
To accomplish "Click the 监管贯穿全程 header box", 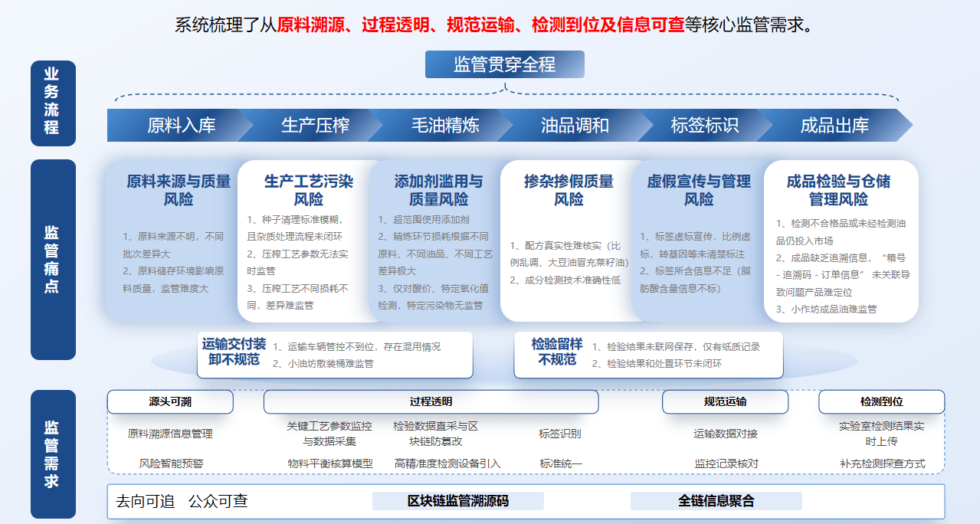I will (504, 64).
